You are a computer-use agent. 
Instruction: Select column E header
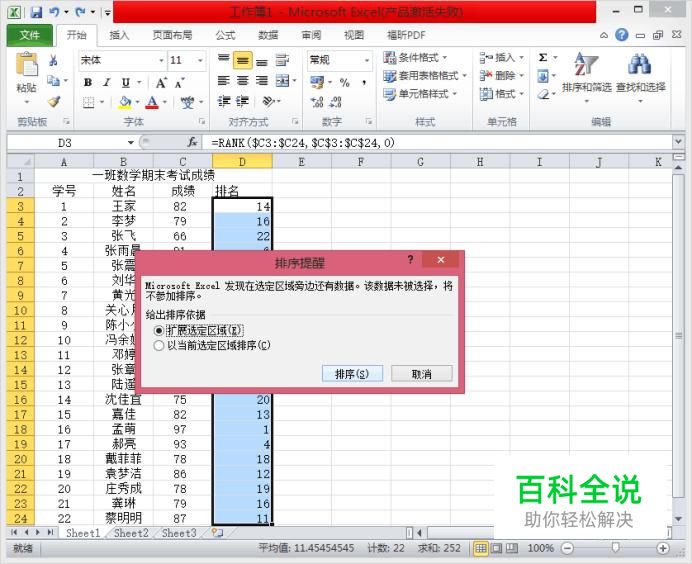click(302, 162)
